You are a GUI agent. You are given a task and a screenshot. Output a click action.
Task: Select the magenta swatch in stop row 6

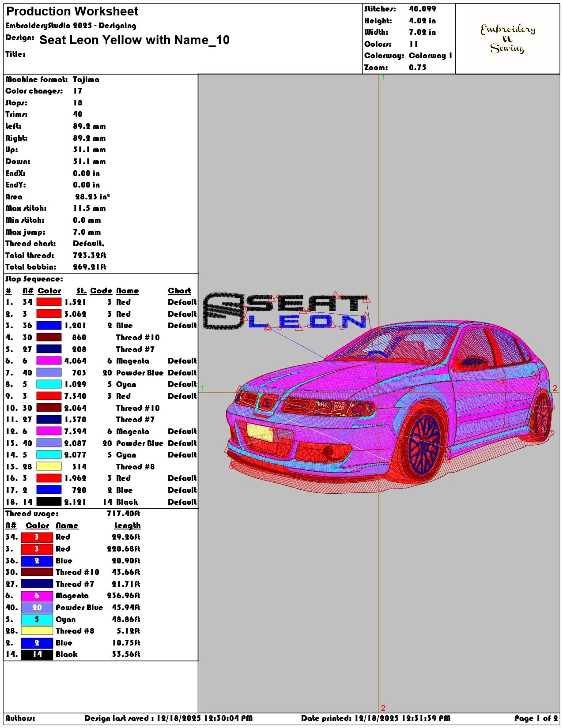tap(49, 361)
